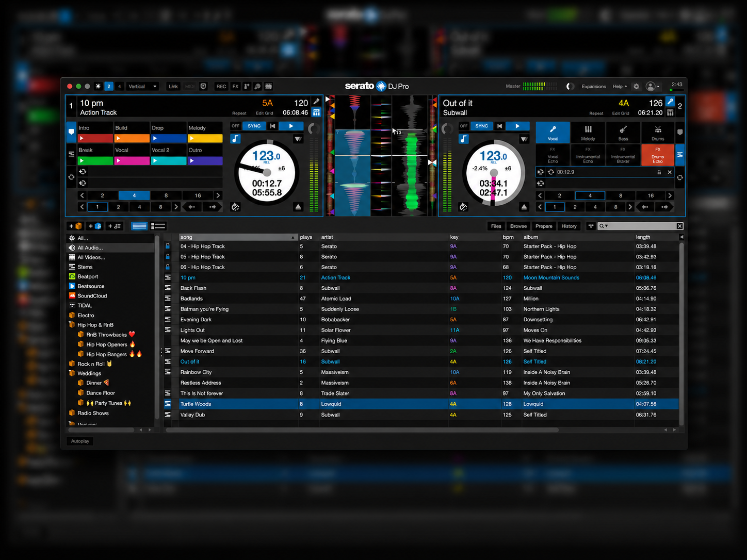Select the cue points tab on deck 1
The image size is (747, 560).
coord(71,132)
